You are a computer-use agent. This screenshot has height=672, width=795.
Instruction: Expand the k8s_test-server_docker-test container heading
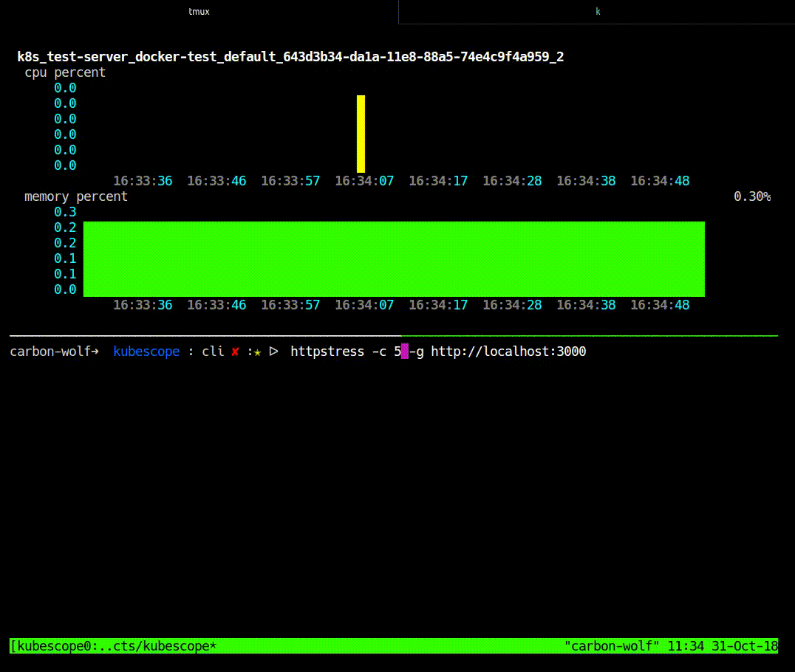pos(290,56)
